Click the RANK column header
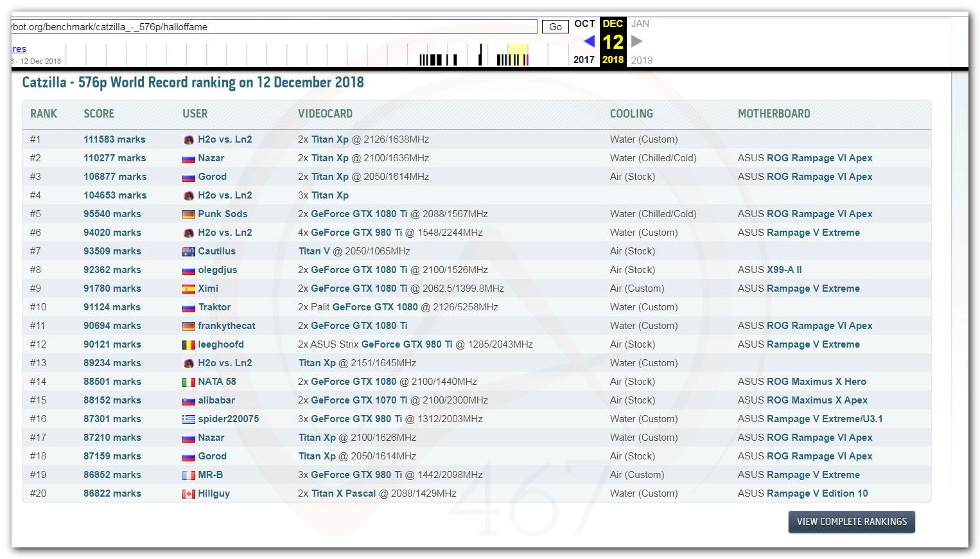This screenshot has height=559, width=980. [44, 114]
